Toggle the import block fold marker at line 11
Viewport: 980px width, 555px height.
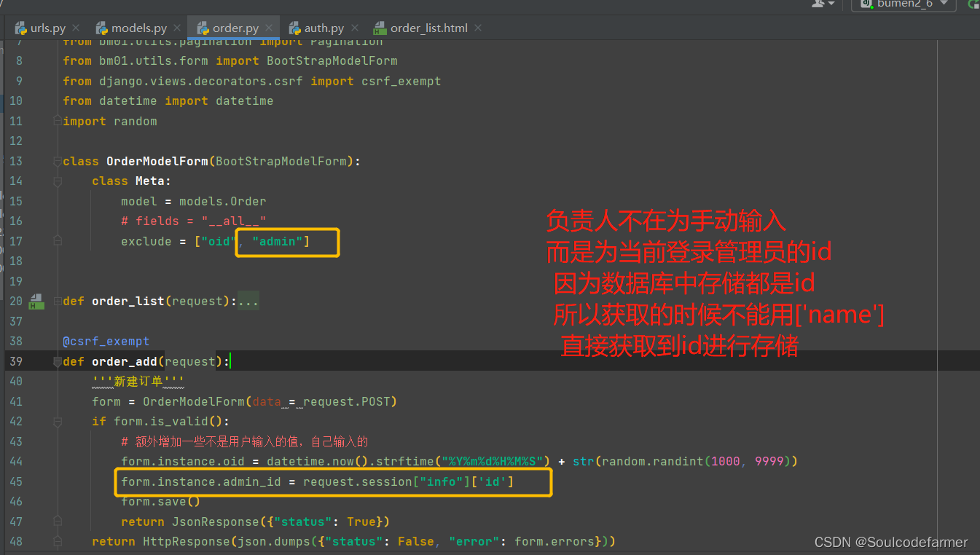57,121
